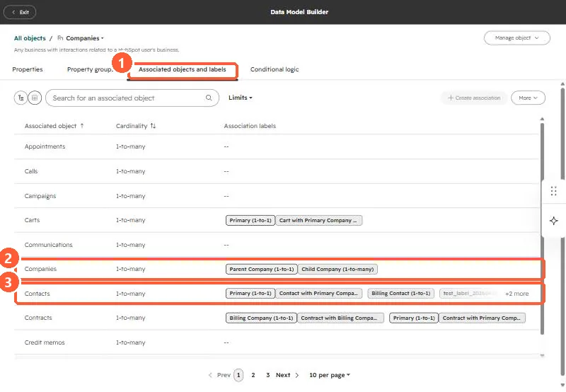Click the Prev pagination link

[x=219, y=376]
